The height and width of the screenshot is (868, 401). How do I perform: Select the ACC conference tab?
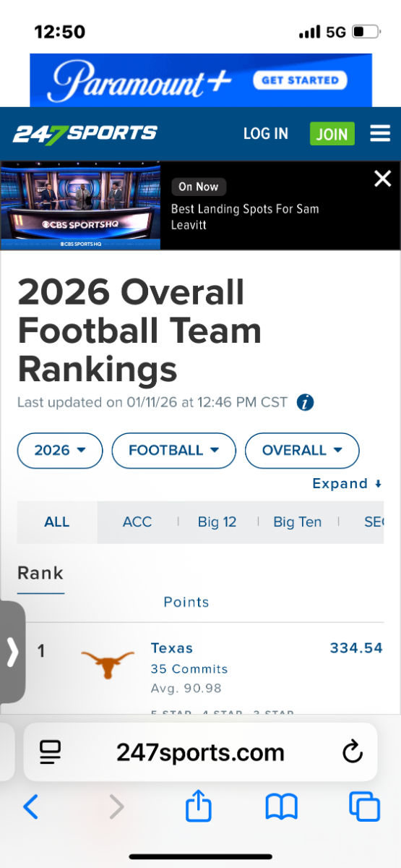137,522
